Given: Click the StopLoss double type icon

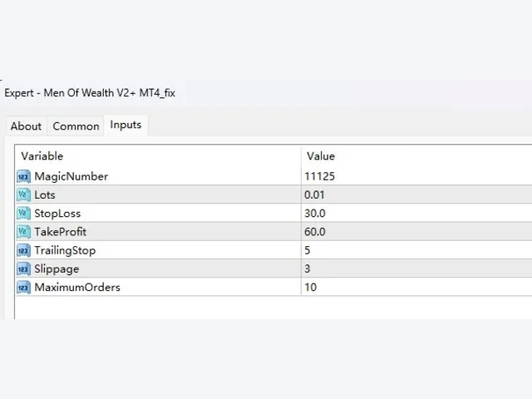Looking at the screenshot, I should 23,214.
